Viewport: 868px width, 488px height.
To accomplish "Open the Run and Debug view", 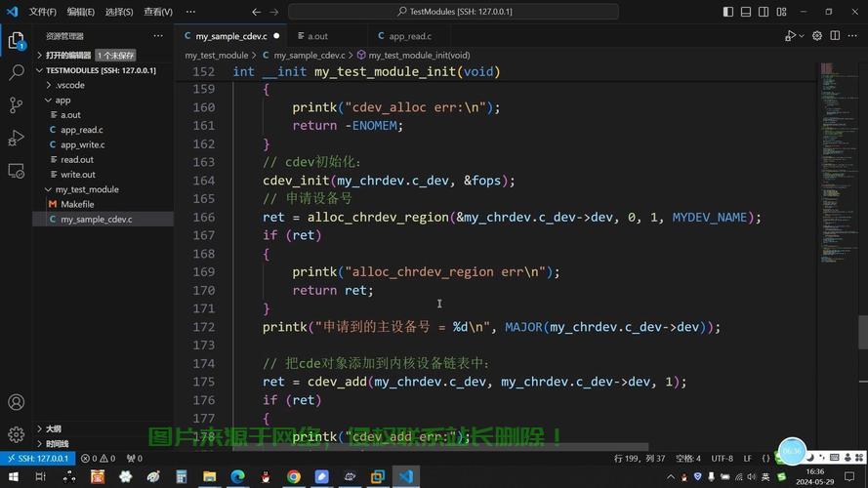I will pos(16,138).
